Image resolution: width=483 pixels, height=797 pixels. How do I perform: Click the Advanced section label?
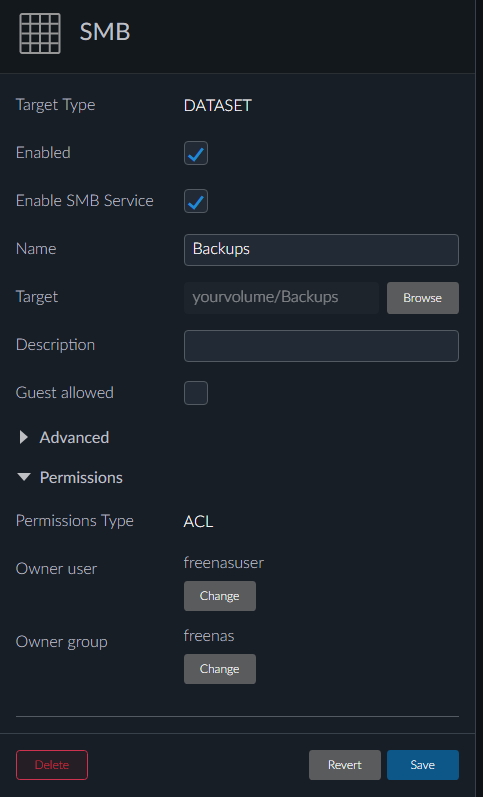coord(74,437)
